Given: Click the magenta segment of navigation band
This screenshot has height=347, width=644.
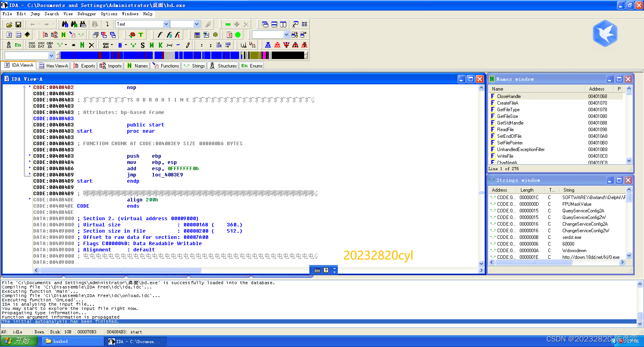Looking at the screenshot, I should tap(264, 55).
